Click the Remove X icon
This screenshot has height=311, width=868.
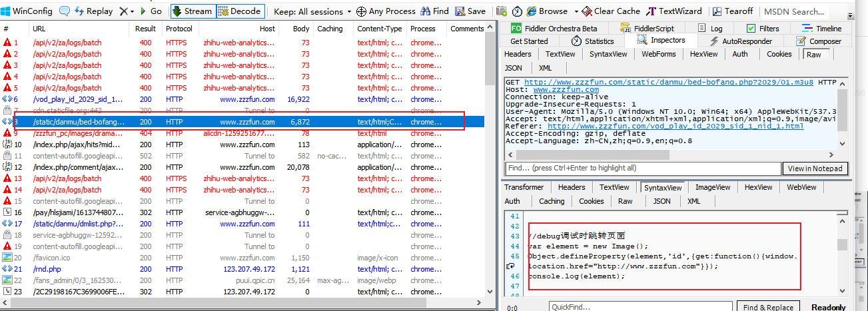123,11
